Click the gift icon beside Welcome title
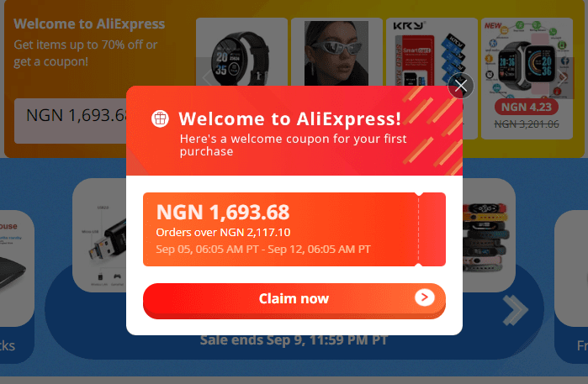This screenshot has height=384, width=588. tap(160, 118)
